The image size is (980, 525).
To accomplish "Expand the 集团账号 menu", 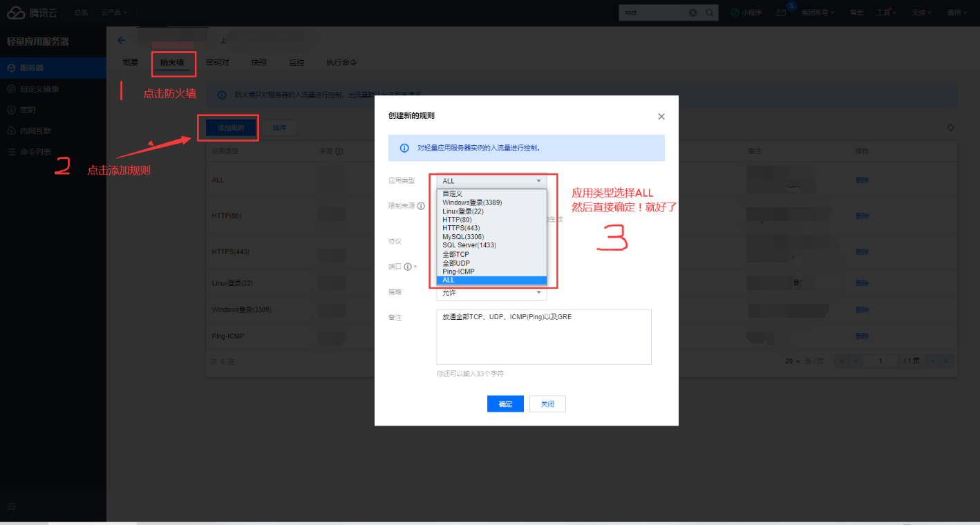I will 818,12.
